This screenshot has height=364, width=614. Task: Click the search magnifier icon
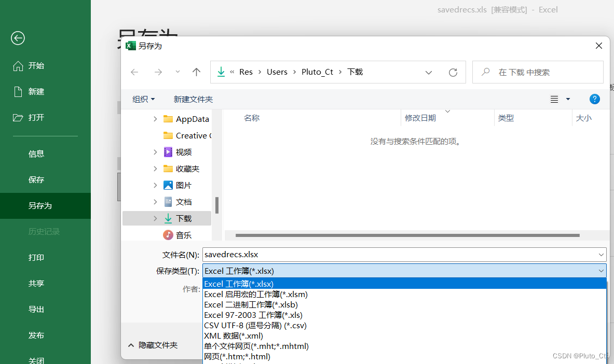pos(486,72)
